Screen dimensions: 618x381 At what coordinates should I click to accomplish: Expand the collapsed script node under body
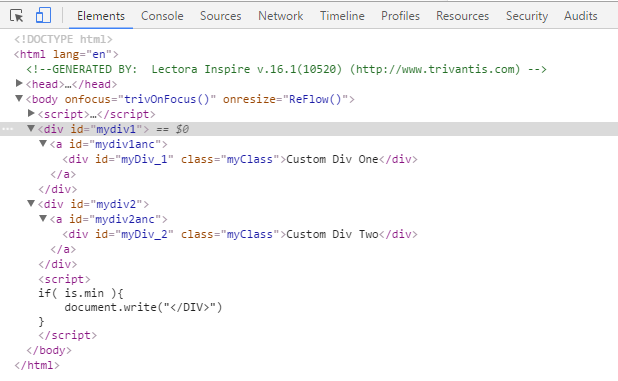point(31,113)
